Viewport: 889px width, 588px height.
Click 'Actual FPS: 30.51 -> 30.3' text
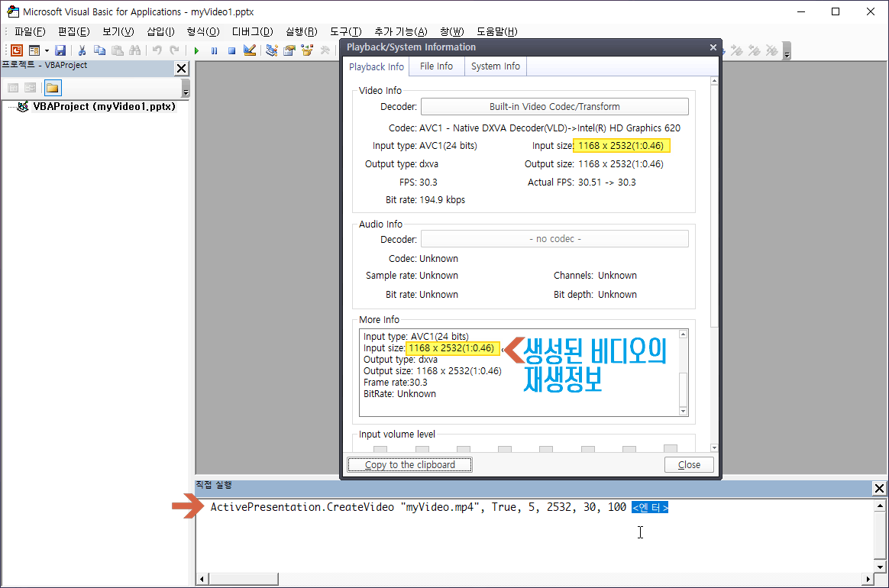point(582,182)
